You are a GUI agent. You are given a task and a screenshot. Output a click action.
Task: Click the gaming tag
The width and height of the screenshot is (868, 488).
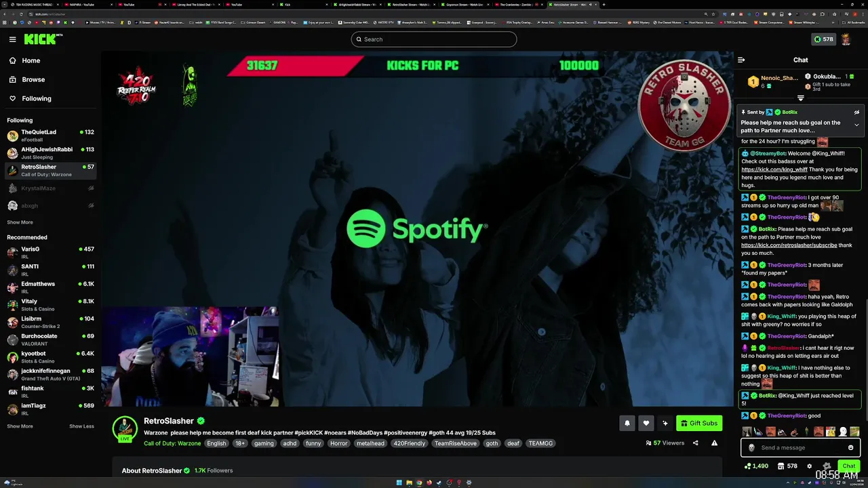[x=264, y=443]
